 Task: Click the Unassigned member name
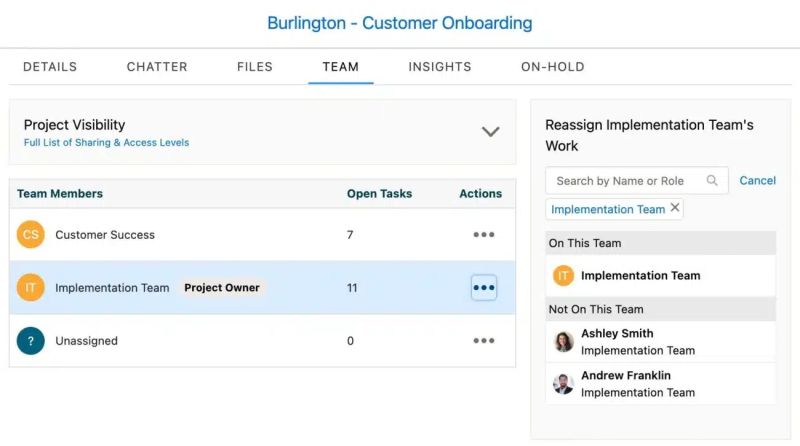click(86, 341)
